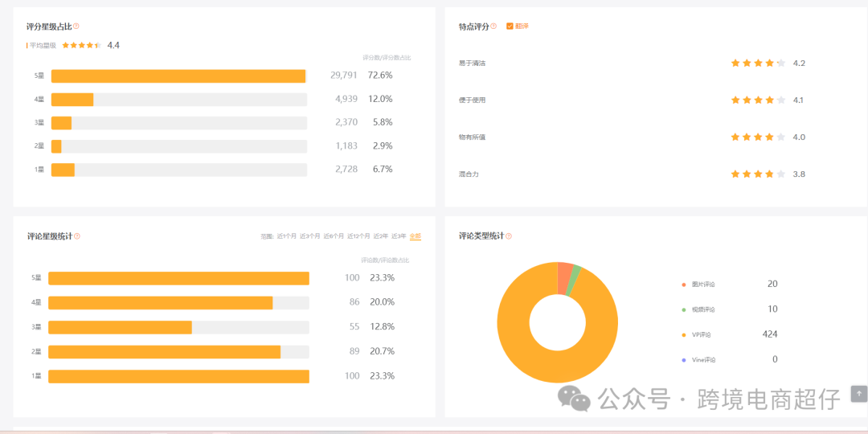
Task: Click the scroll-to-top arrow button
Action: [x=859, y=394]
